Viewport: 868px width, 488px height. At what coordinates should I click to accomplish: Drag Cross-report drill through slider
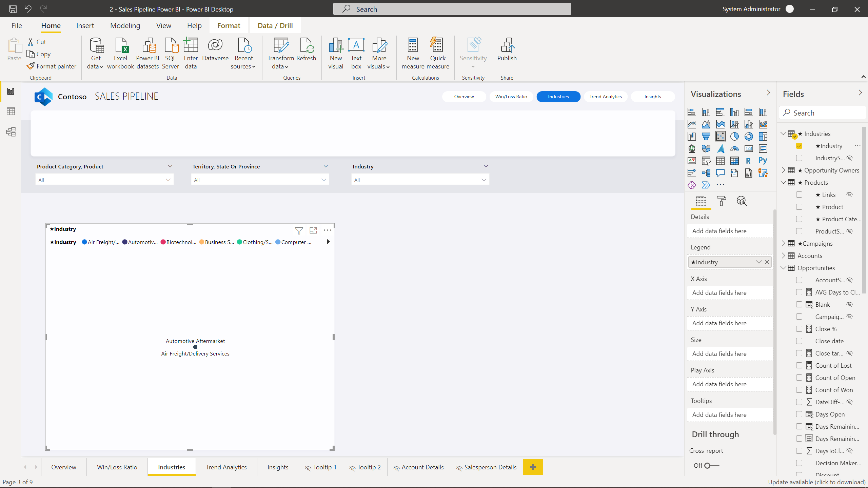click(710, 465)
